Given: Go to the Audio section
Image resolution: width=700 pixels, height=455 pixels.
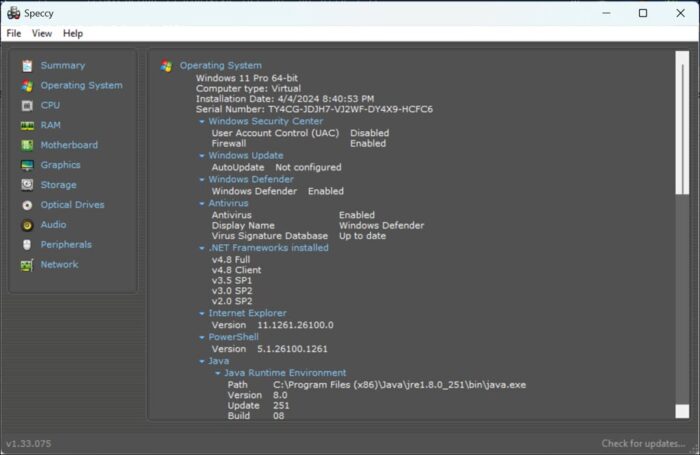Looking at the screenshot, I should [x=53, y=225].
